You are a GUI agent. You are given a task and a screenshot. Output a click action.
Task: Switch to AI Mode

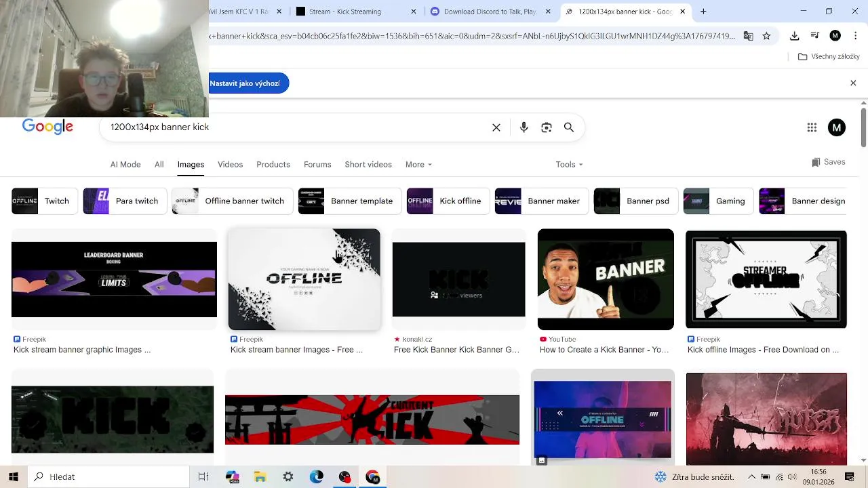click(125, 164)
